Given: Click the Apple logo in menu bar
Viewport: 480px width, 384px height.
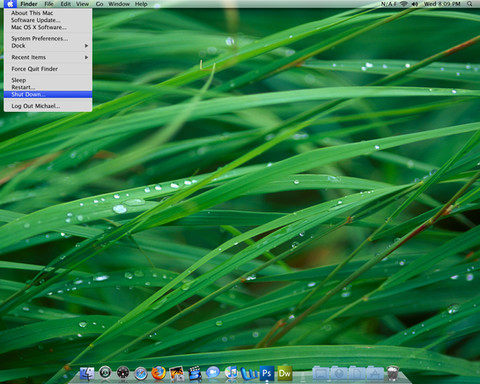Looking at the screenshot, I should (10, 4).
